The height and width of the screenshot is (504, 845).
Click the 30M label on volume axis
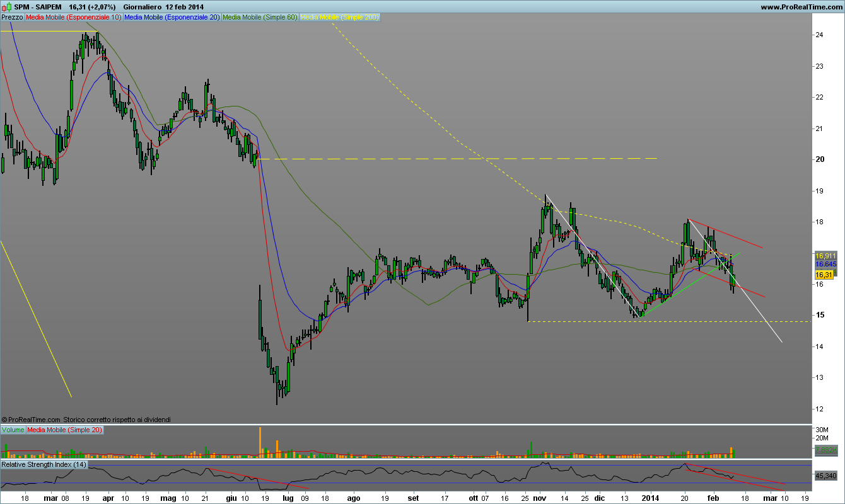pos(822,430)
